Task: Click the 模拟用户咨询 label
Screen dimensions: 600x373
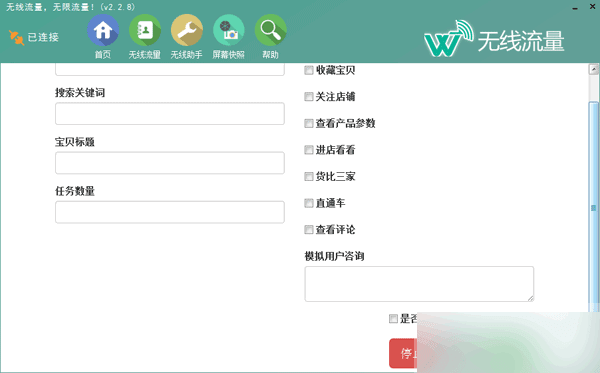Action: tap(334, 256)
